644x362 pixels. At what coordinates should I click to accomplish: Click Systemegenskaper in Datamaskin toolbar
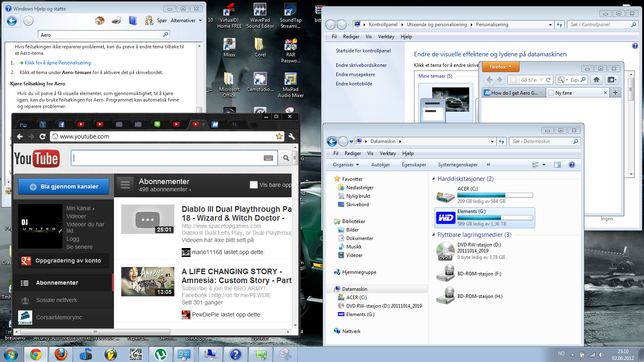[458, 165]
